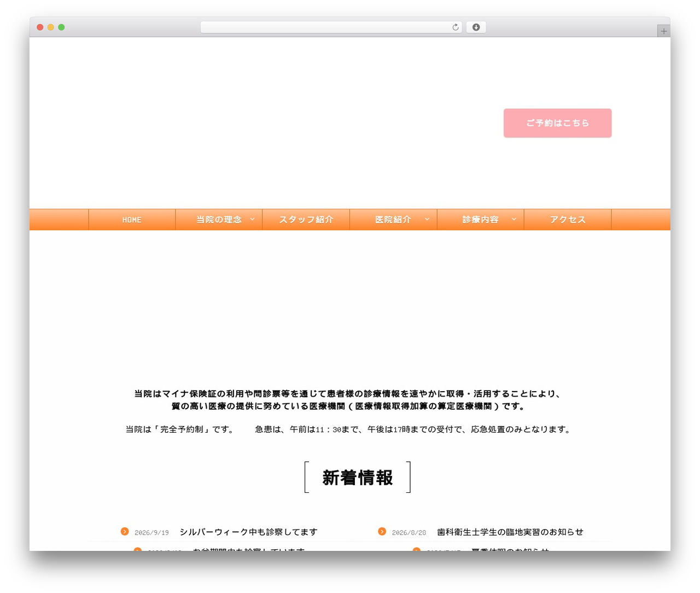Click the orange arrow beside シルバーウィーク news
The width and height of the screenshot is (700, 593).
125,531
